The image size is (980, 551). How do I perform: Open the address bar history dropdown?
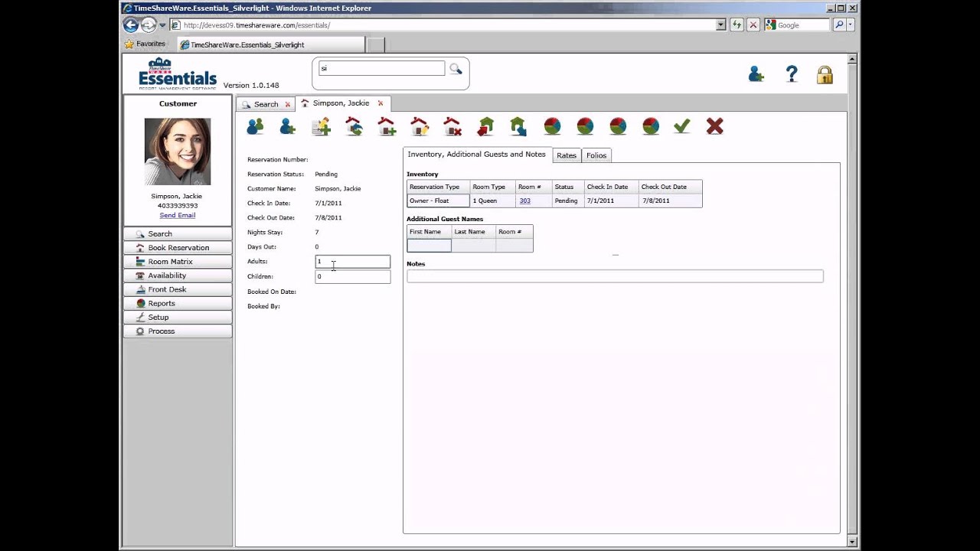(x=721, y=24)
